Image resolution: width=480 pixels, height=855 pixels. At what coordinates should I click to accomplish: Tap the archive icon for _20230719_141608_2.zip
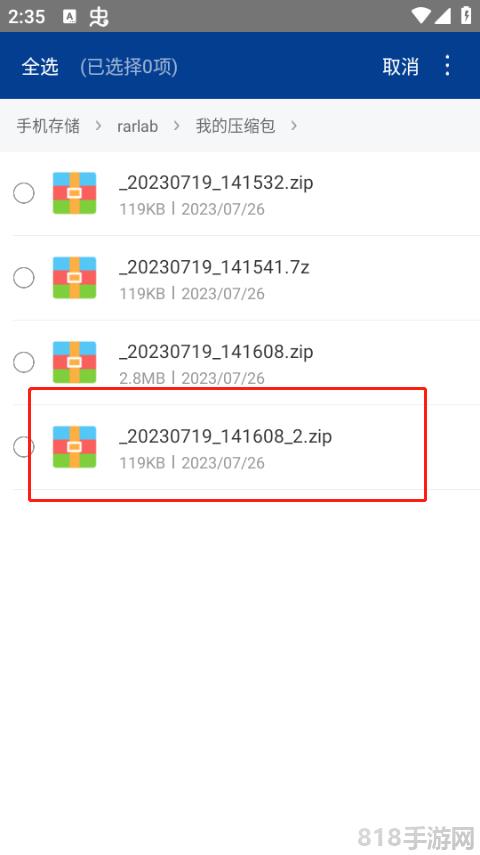point(74,447)
